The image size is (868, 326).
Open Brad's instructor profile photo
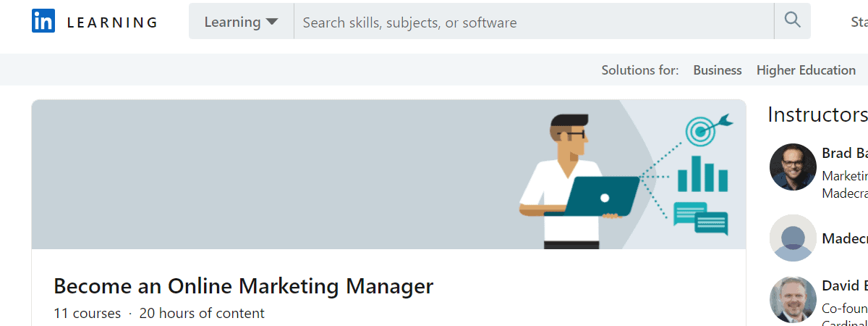[793, 167]
